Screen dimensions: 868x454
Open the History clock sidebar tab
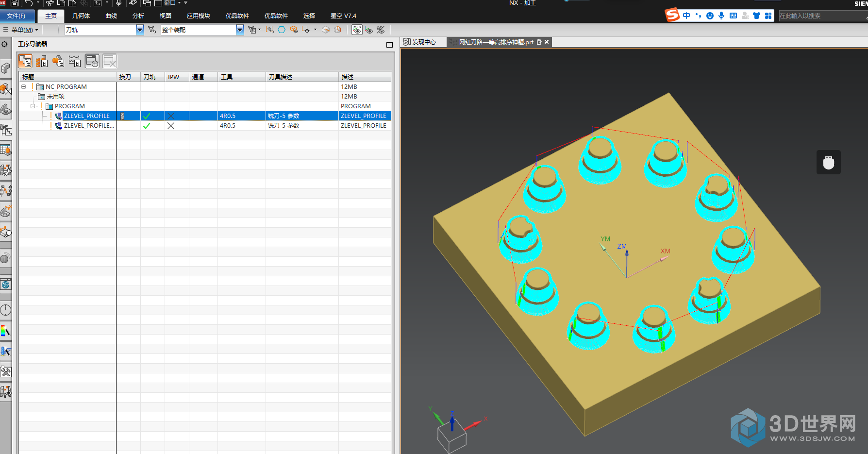(x=5, y=310)
